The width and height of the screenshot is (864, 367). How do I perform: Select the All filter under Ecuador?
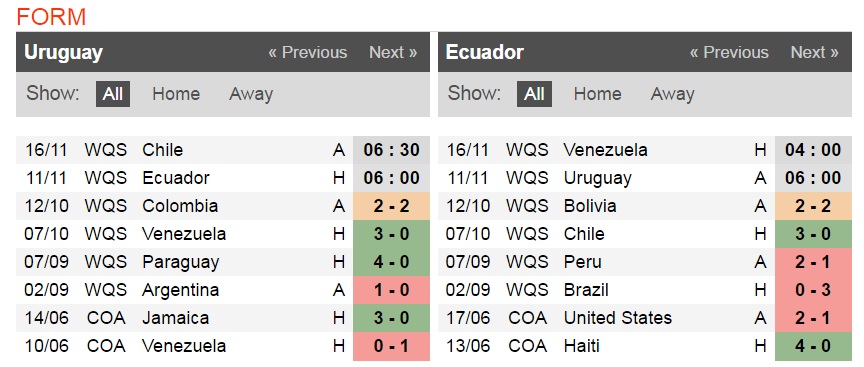point(534,94)
